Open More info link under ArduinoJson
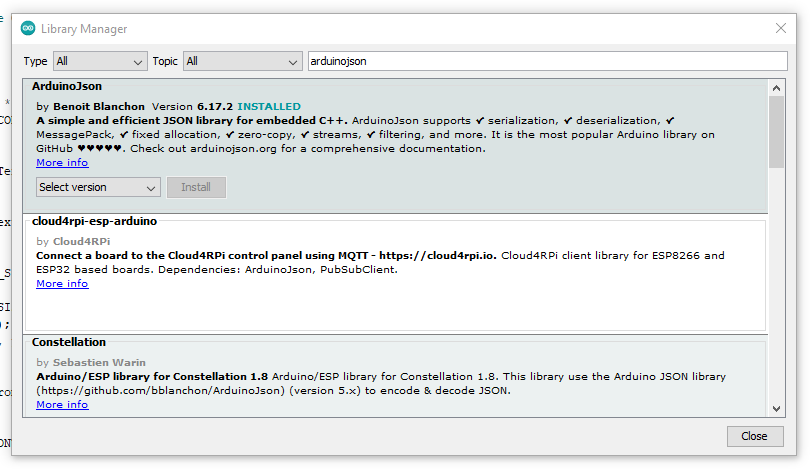Image resolution: width=811 pixels, height=469 pixels. click(62, 163)
